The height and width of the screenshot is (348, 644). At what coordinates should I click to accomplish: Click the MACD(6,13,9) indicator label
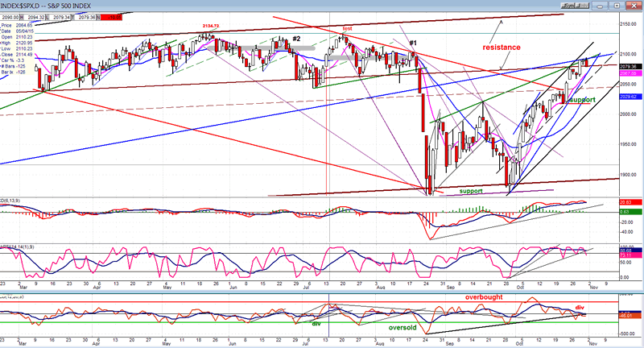point(10,200)
